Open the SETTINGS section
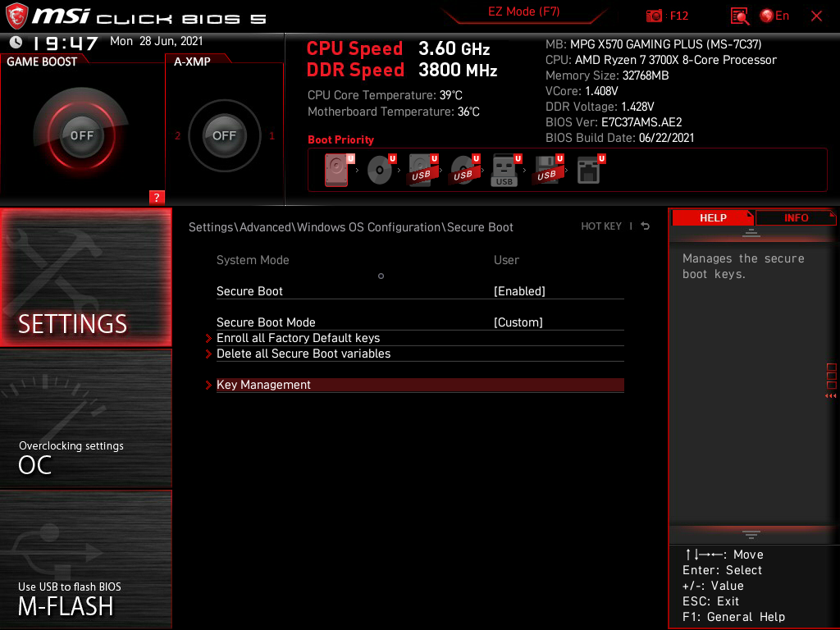840x630 pixels. coord(85,277)
